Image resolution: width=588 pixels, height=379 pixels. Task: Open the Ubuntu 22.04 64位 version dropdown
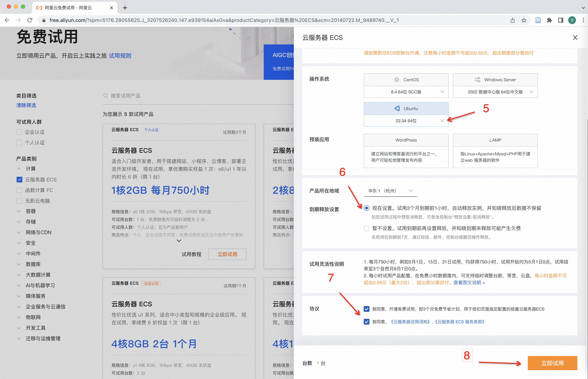click(406, 121)
